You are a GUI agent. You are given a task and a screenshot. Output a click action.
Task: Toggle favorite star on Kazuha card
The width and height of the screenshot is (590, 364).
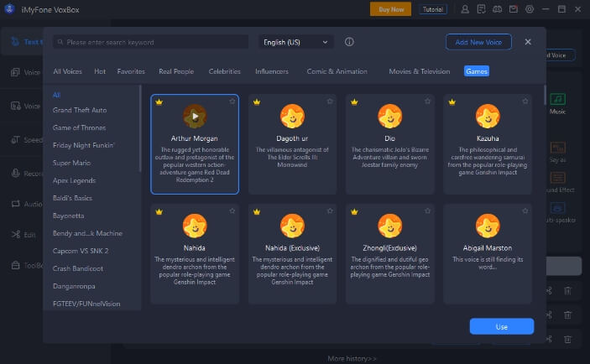[x=525, y=101]
